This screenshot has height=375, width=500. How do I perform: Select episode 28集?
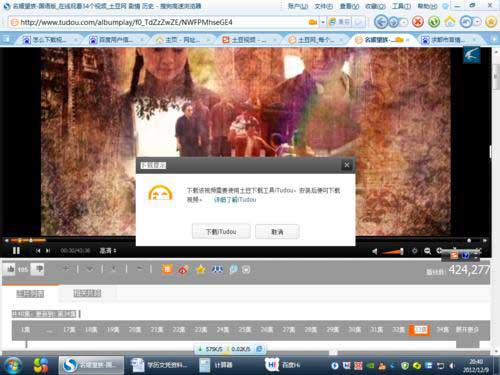pyautogui.click(x=311, y=330)
